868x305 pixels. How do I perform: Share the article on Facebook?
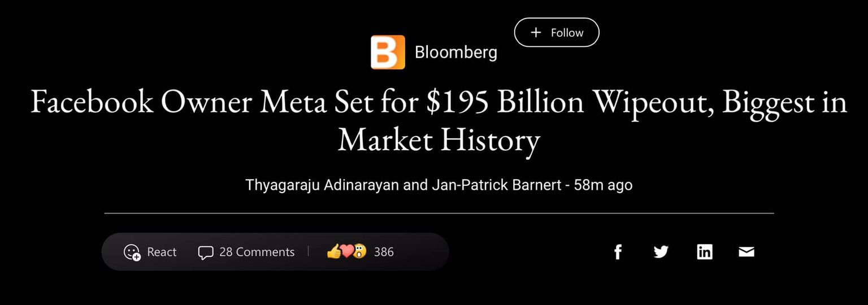point(618,252)
